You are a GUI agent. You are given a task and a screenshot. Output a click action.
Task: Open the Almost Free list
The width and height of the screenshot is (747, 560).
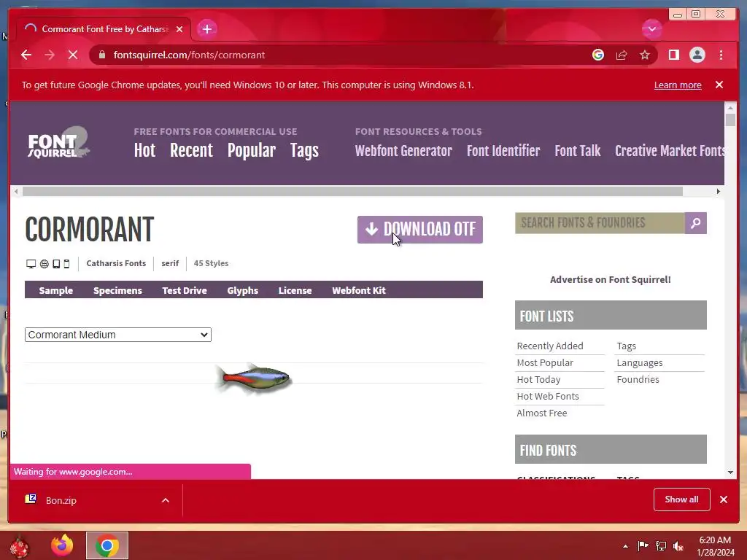click(542, 413)
